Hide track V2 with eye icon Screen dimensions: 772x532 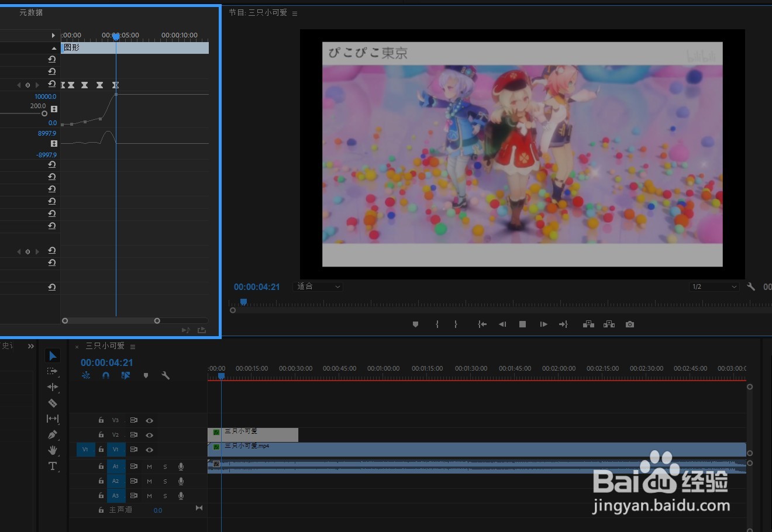point(150,435)
